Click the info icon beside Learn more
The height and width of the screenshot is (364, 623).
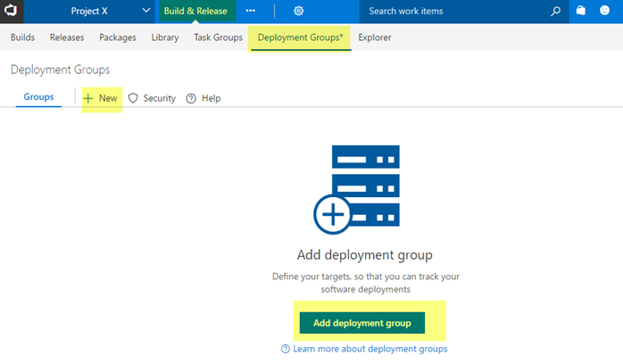pos(286,349)
